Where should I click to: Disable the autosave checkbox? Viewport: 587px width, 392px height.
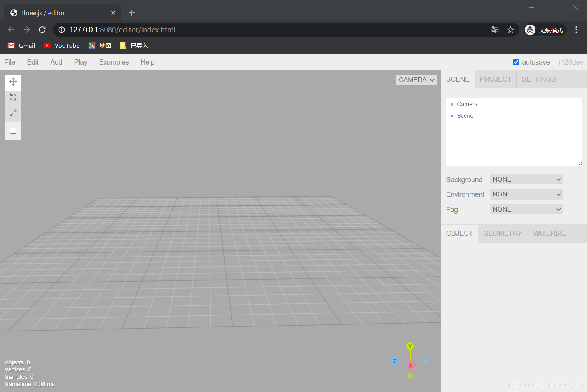click(516, 62)
